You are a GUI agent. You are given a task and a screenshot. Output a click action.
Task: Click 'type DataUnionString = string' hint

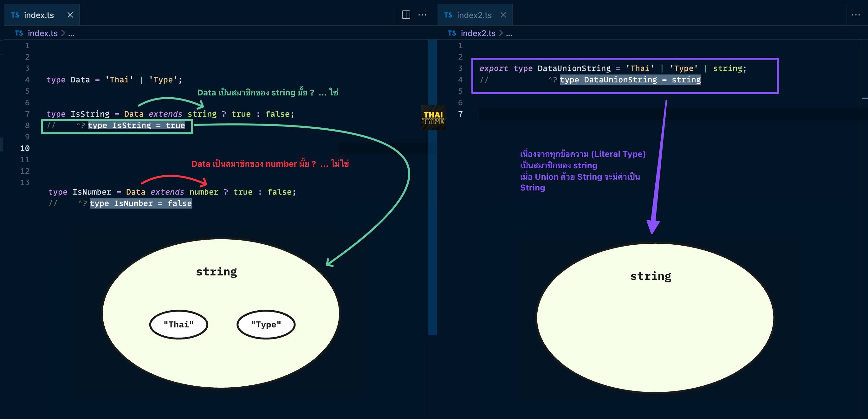(630, 80)
